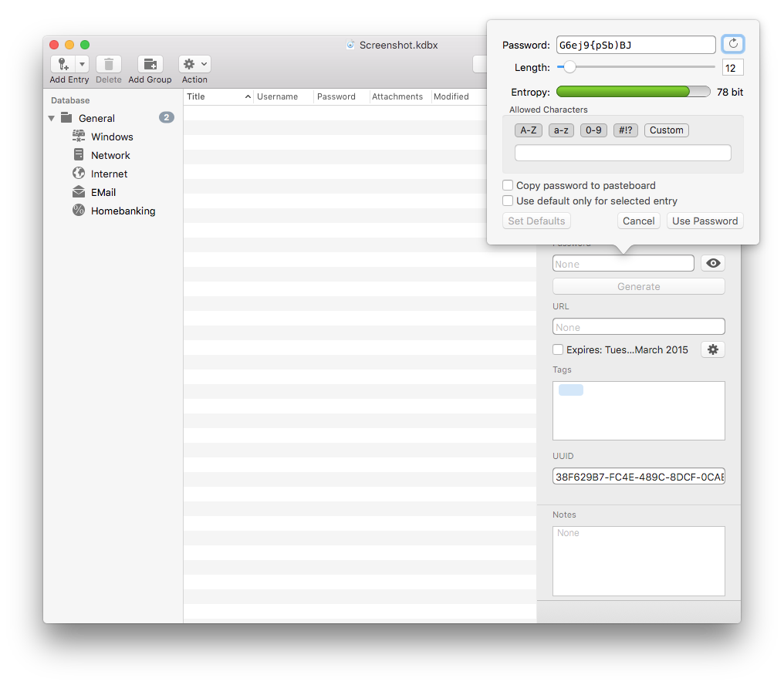
Task: Toggle password visibility eye button
Action: point(712,264)
